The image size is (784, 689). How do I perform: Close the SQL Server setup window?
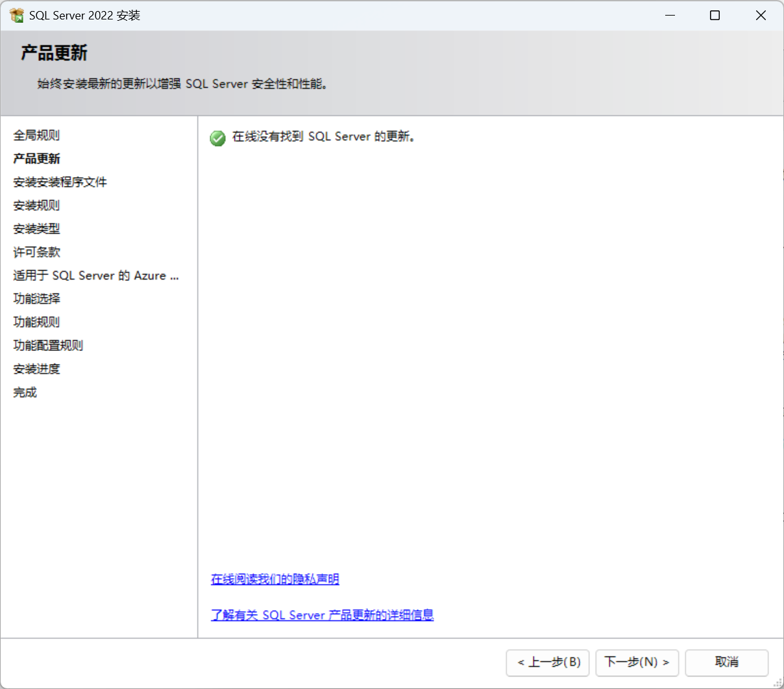click(761, 15)
